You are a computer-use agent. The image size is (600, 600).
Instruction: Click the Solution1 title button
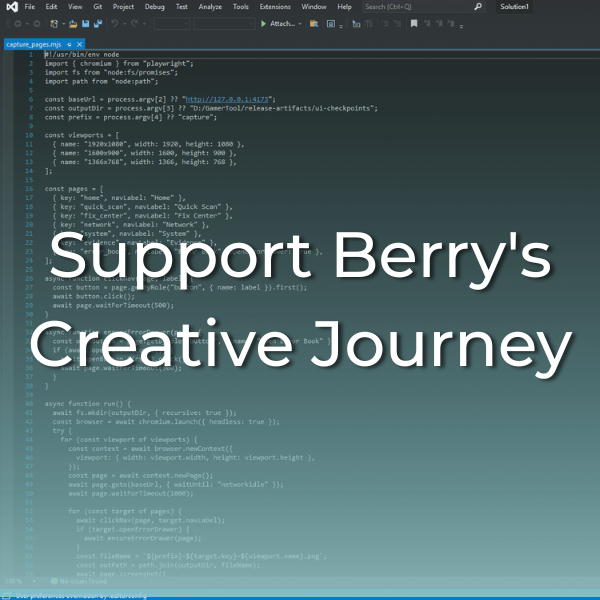coord(514,7)
